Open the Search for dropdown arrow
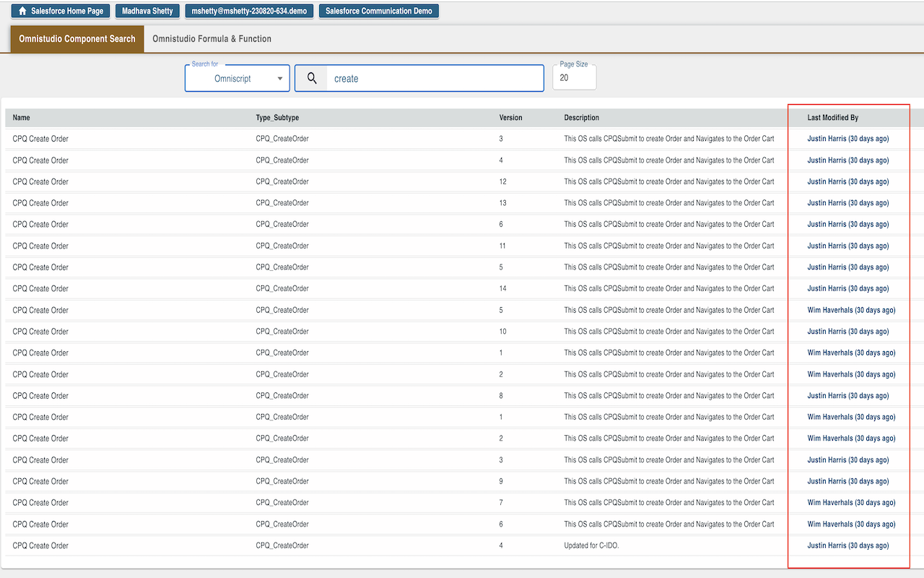Viewport: 924px width, 578px height. pos(280,79)
